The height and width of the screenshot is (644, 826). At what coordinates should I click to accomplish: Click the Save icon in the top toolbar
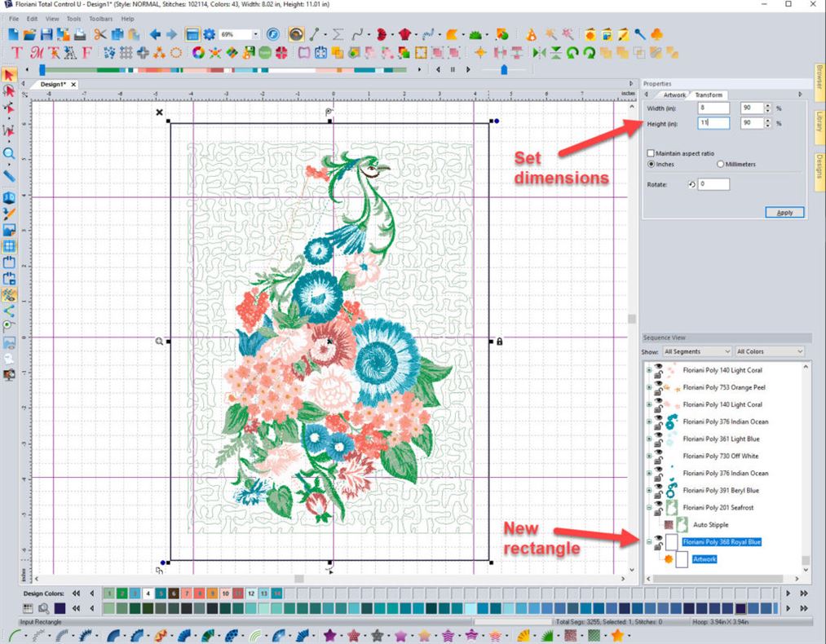coord(46,34)
